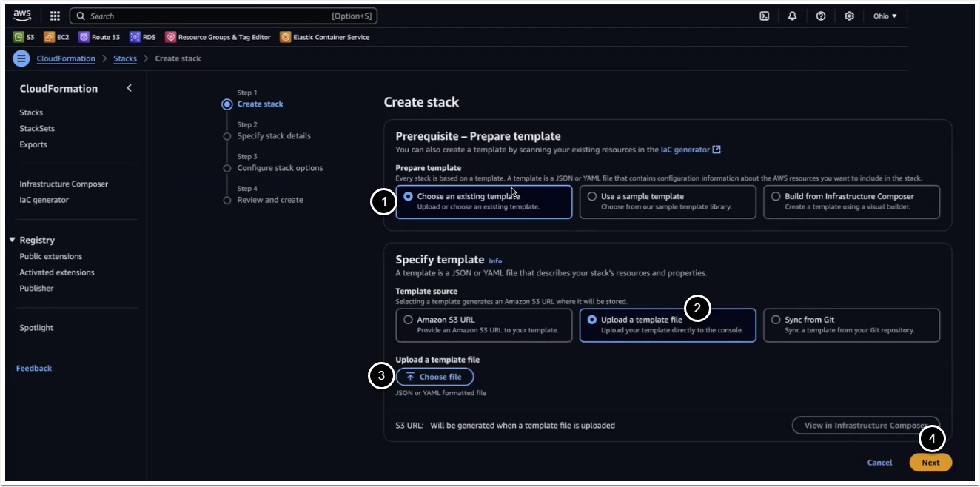Choose the Sync from Git radio option
This screenshot has height=487, width=980.
[x=776, y=320]
